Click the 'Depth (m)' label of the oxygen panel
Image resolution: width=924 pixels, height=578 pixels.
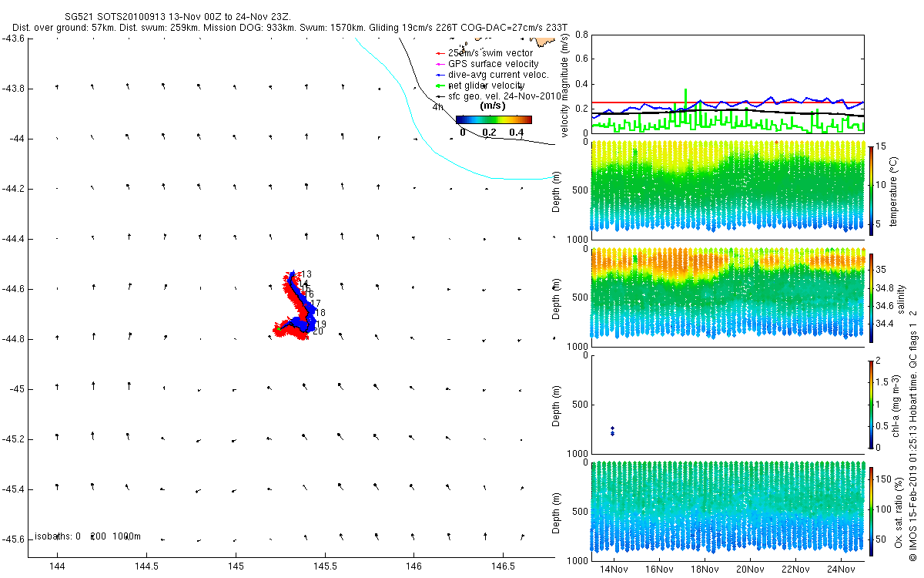click(x=557, y=512)
